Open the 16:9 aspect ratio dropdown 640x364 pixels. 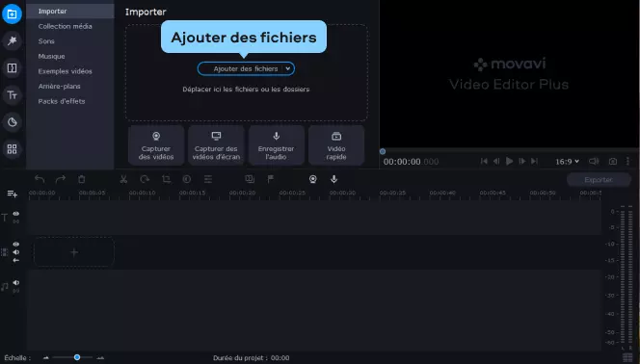[x=567, y=162]
